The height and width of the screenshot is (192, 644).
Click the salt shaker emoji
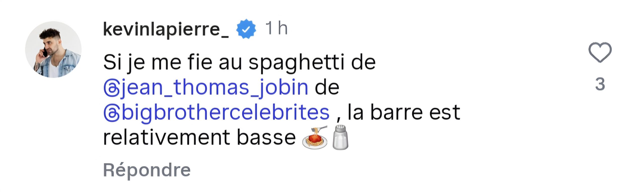click(x=340, y=138)
